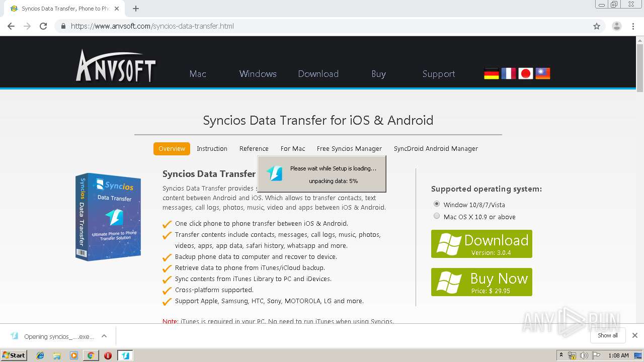The image size is (644, 362).
Task: Click volume speaker tray icon
Action: pyautogui.click(x=584, y=355)
